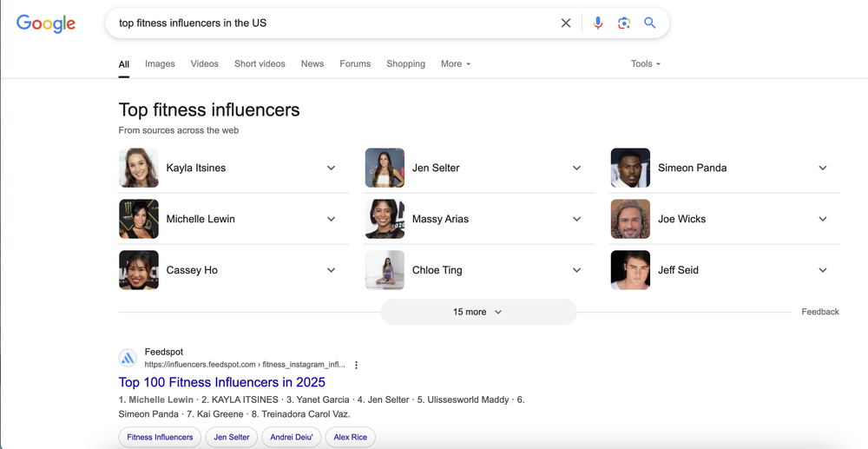Click the Kayla Itsines name text
The image size is (868, 449).
point(196,168)
